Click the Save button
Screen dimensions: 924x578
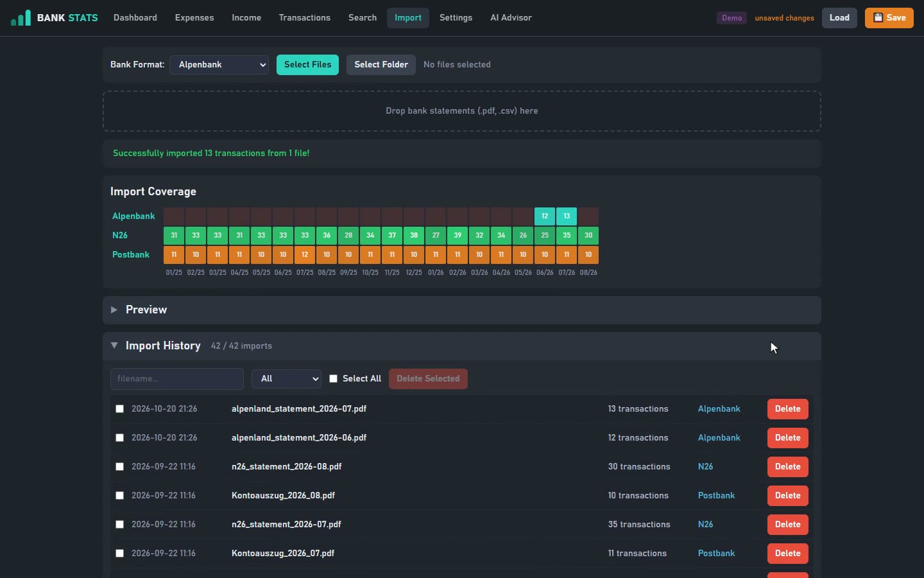[889, 18]
